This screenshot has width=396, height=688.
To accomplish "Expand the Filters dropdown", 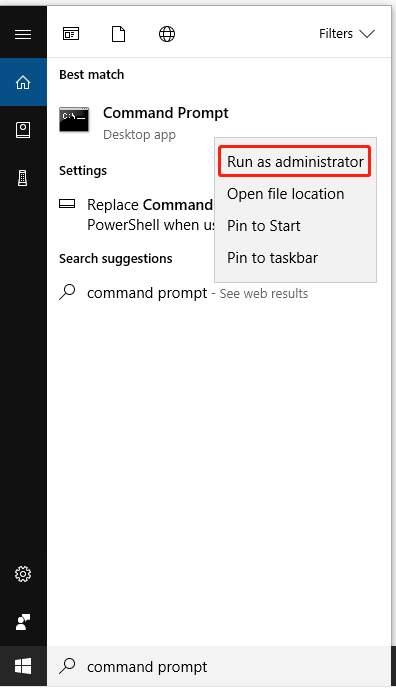I will click(x=347, y=34).
